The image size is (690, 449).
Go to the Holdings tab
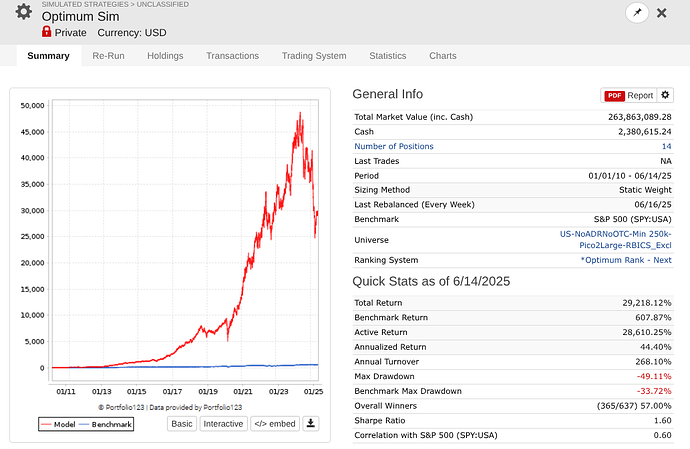pyautogui.click(x=165, y=56)
